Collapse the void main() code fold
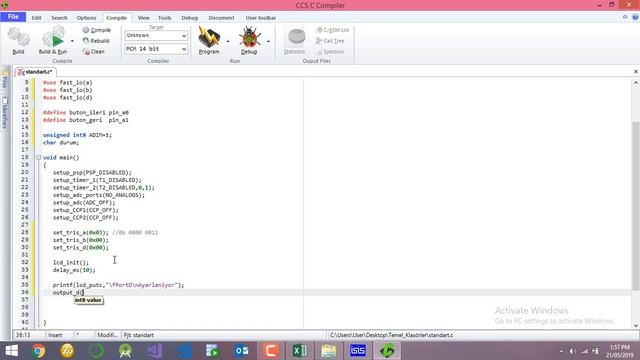640x360 pixels. click(x=38, y=158)
